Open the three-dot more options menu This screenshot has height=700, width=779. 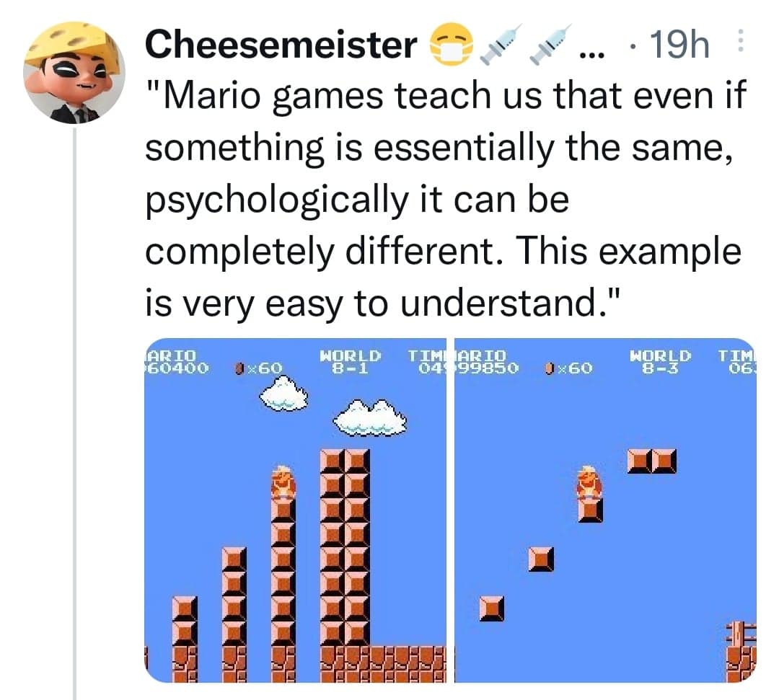tap(740, 41)
